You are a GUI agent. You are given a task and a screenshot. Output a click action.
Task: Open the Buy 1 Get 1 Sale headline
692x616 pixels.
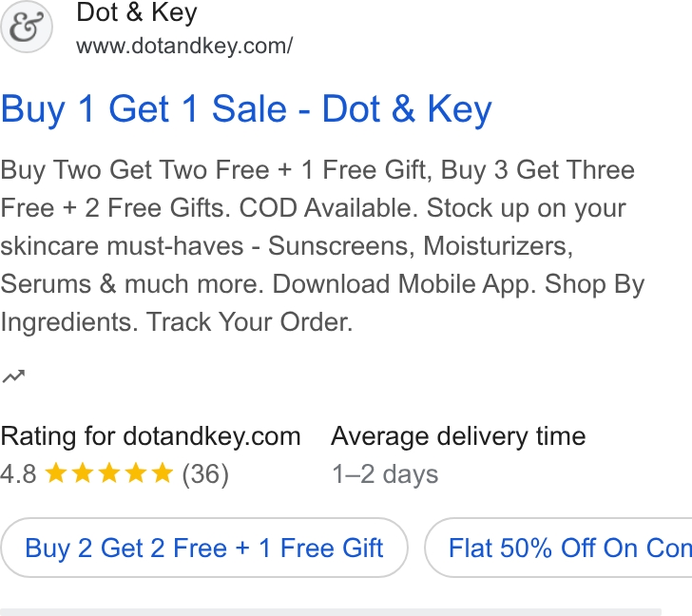click(246, 109)
